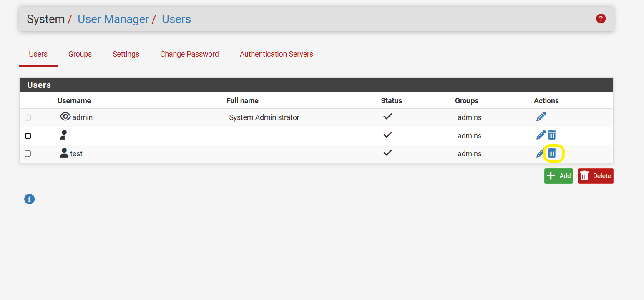Image resolution: width=644 pixels, height=300 pixels.
Task: Click the pencil icon for the test user
Action: click(x=540, y=153)
